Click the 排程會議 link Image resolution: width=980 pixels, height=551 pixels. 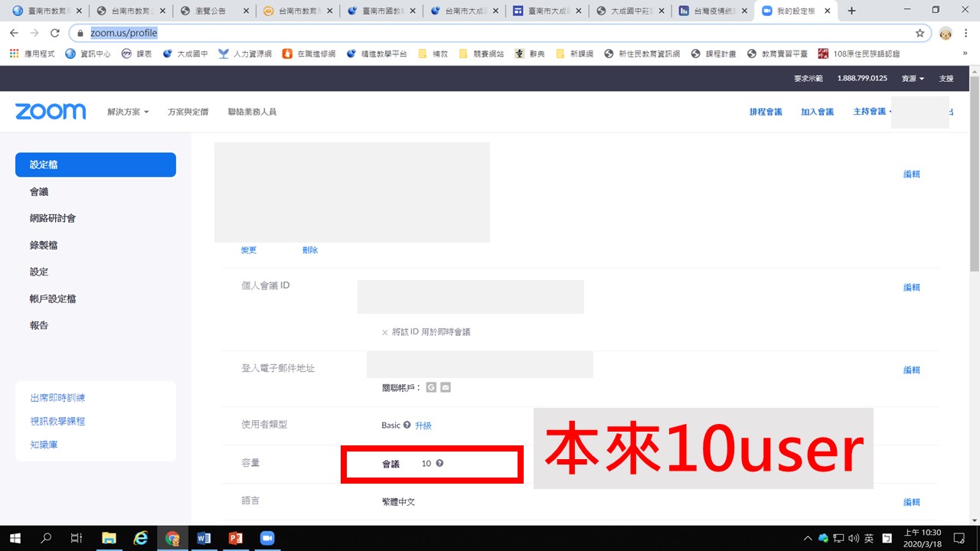click(766, 112)
